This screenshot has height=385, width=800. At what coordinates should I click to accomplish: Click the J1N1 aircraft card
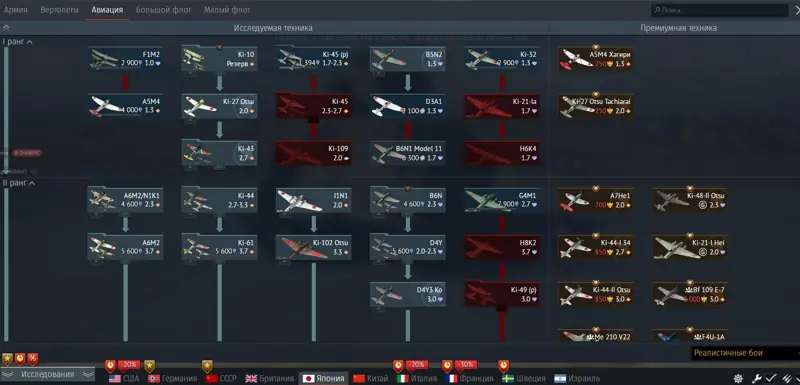[x=313, y=199]
